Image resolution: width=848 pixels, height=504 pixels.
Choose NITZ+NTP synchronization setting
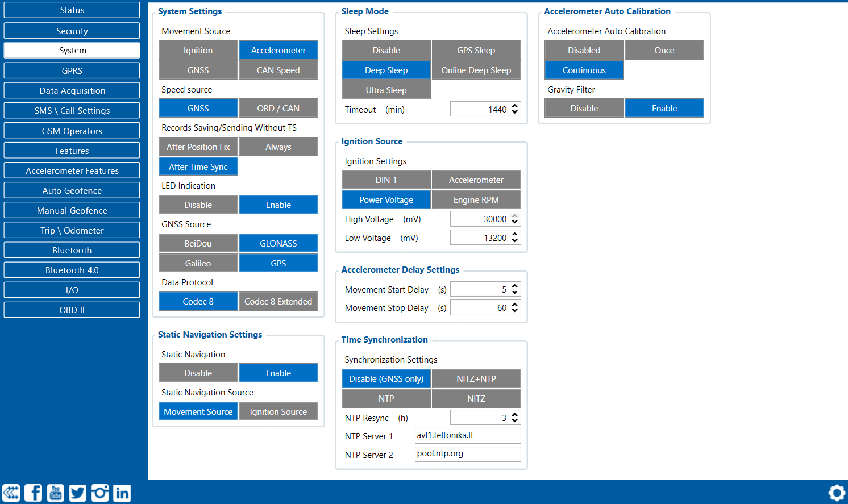(476, 379)
